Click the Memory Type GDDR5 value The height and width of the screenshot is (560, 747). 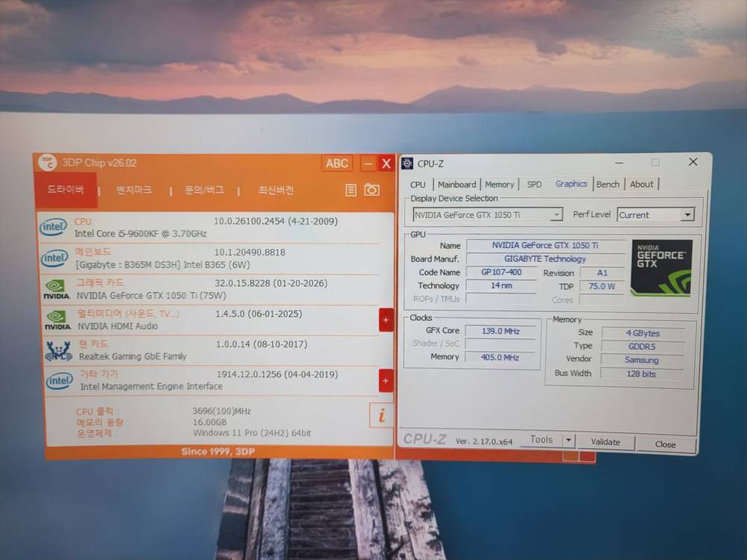coord(642,346)
